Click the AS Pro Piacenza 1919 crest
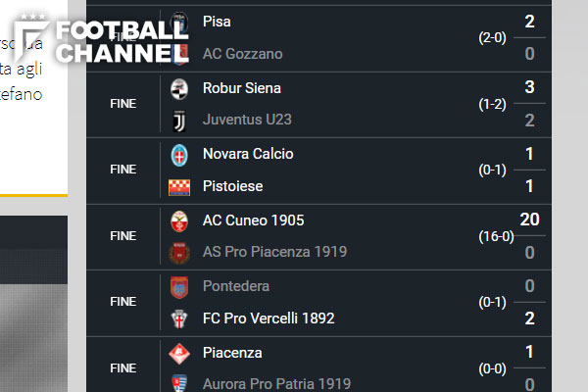 coord(178,252)
